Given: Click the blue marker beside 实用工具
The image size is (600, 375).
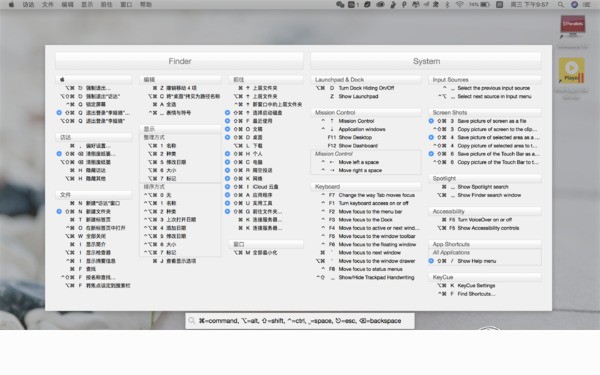Looking at the screenshot, I should click(x=227, y=203).
